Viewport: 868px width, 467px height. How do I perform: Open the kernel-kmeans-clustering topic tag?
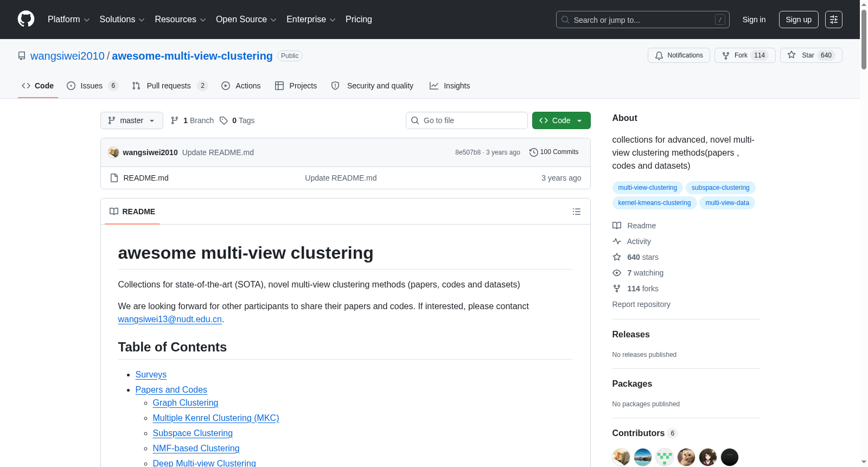[x=654, y=203]
